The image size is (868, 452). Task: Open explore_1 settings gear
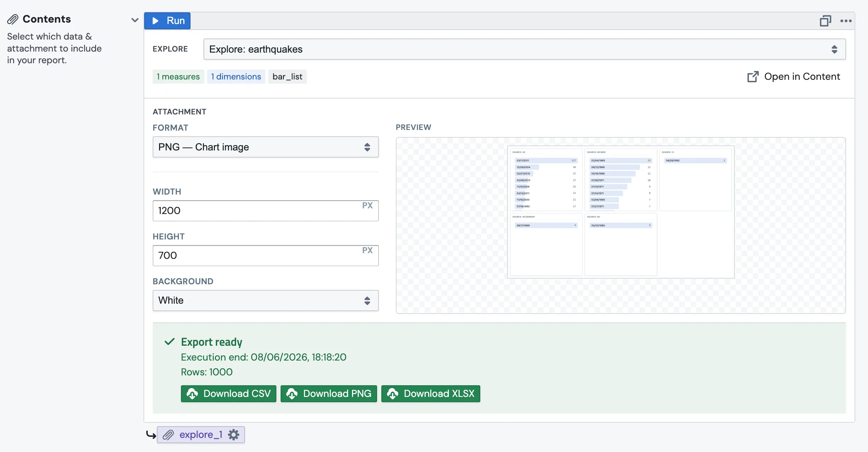pos(234,435)
